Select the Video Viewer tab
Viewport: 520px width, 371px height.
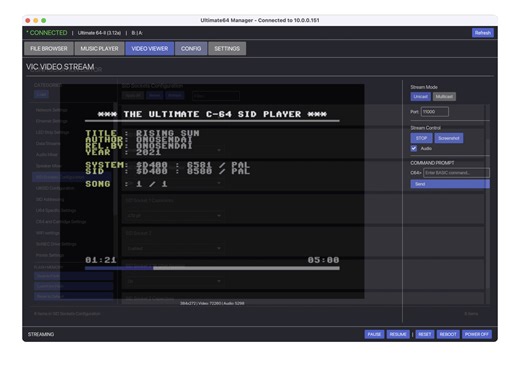[150, 49]
